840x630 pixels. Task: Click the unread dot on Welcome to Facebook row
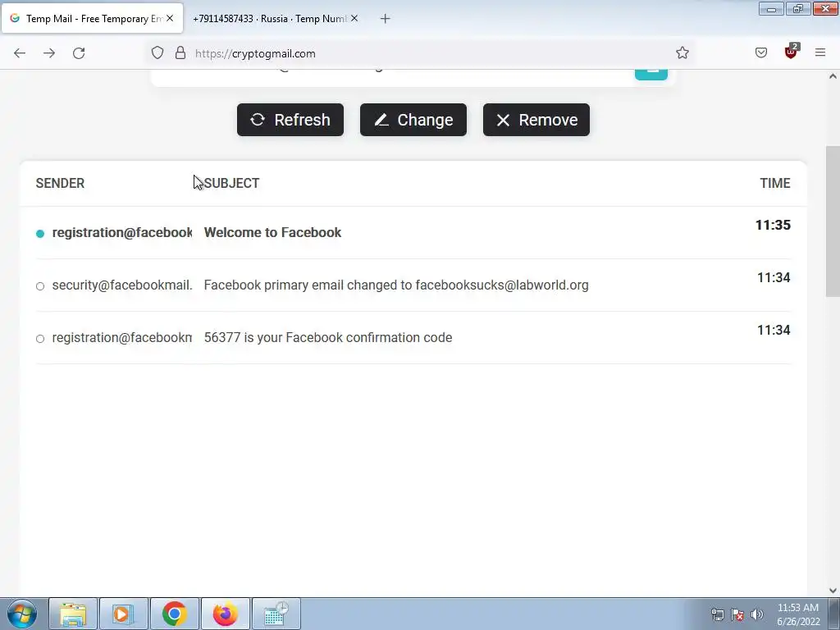40,234
